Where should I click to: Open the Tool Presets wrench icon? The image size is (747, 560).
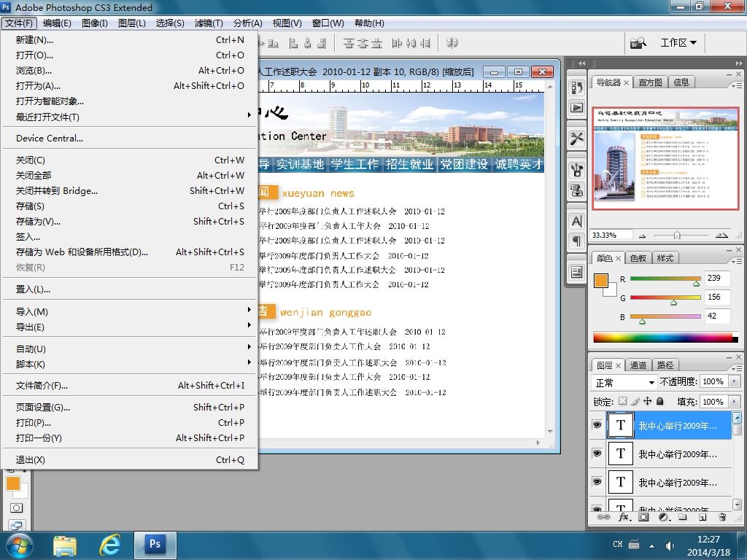576,139
